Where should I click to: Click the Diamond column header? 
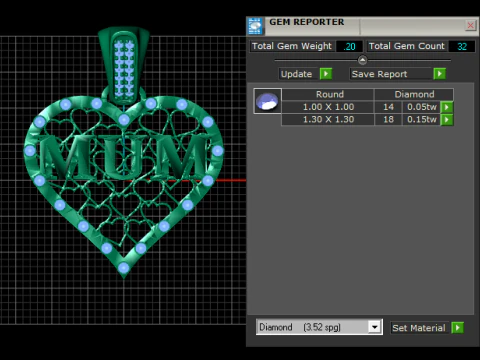(414, 94)
